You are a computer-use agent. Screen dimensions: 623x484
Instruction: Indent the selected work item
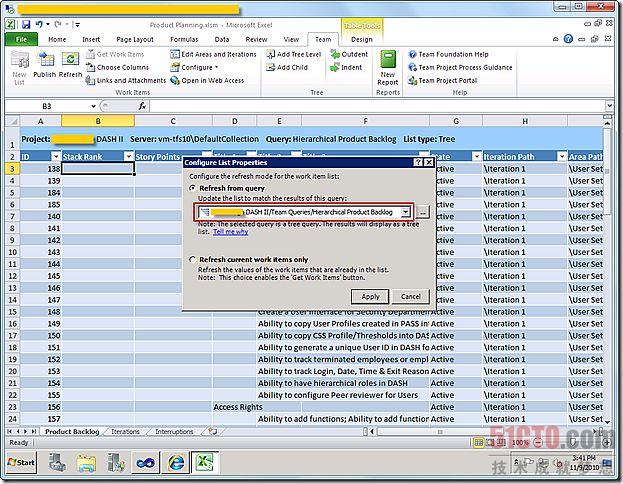(x=346, y=67)
